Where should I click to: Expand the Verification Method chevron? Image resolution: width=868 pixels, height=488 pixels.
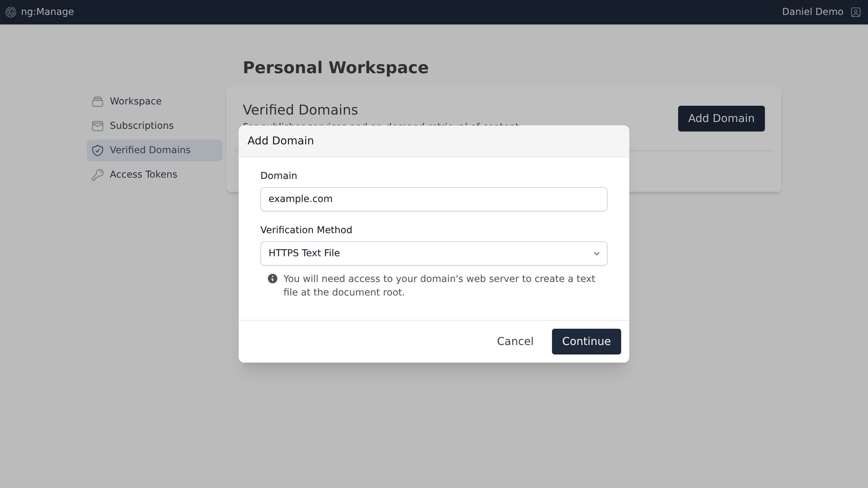click(596, 253)
